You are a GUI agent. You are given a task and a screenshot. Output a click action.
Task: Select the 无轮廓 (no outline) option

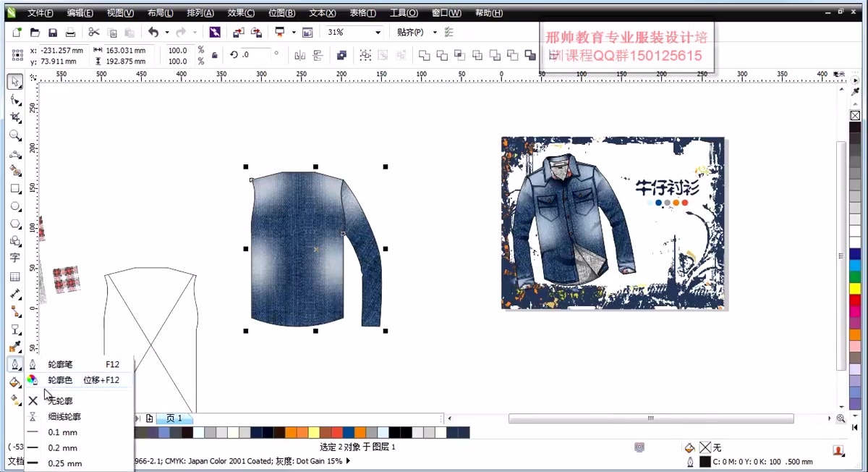60,401
